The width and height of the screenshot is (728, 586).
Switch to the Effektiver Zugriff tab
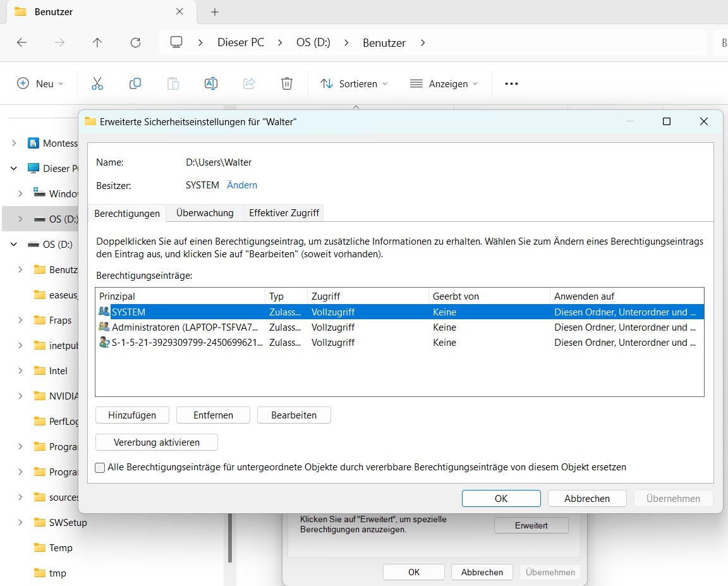coord(284,212)
